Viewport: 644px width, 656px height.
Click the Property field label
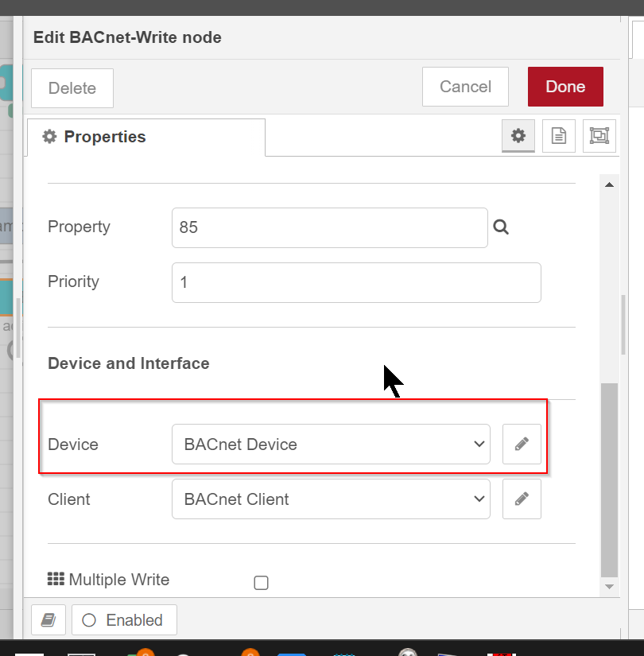tap(79, 227)
